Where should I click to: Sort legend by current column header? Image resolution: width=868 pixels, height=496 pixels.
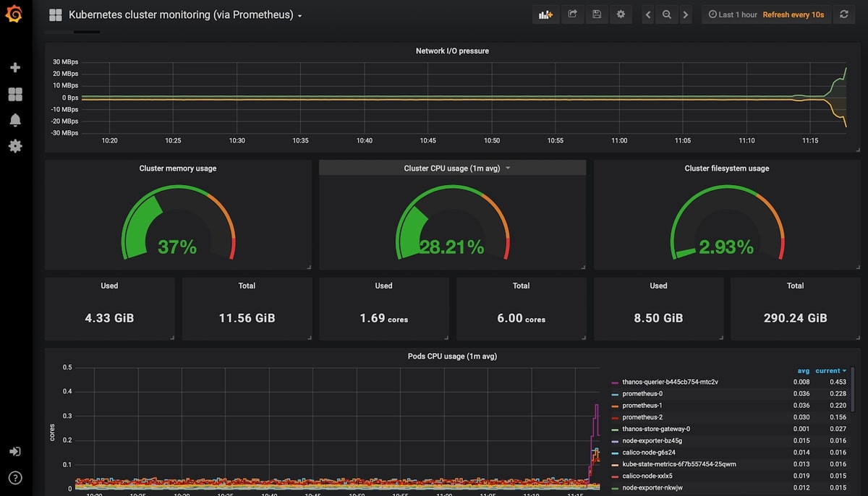coord(830,371)
